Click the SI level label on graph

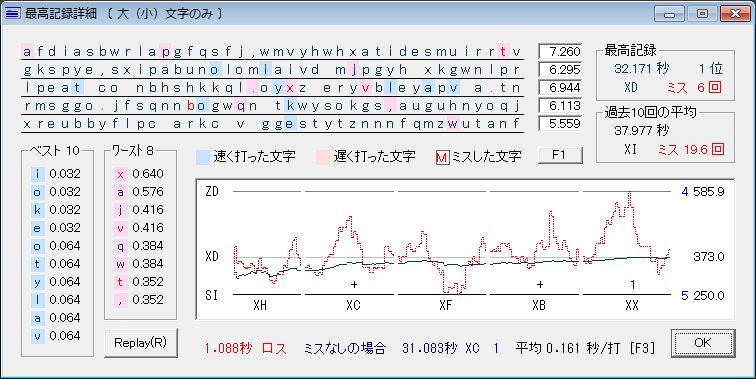[x=212, y=295]
